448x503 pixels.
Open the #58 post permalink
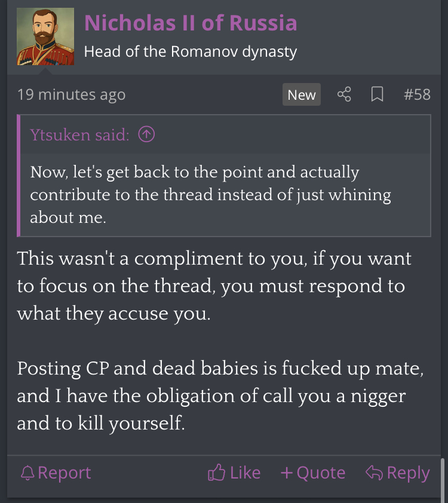[x=417, y=94]
